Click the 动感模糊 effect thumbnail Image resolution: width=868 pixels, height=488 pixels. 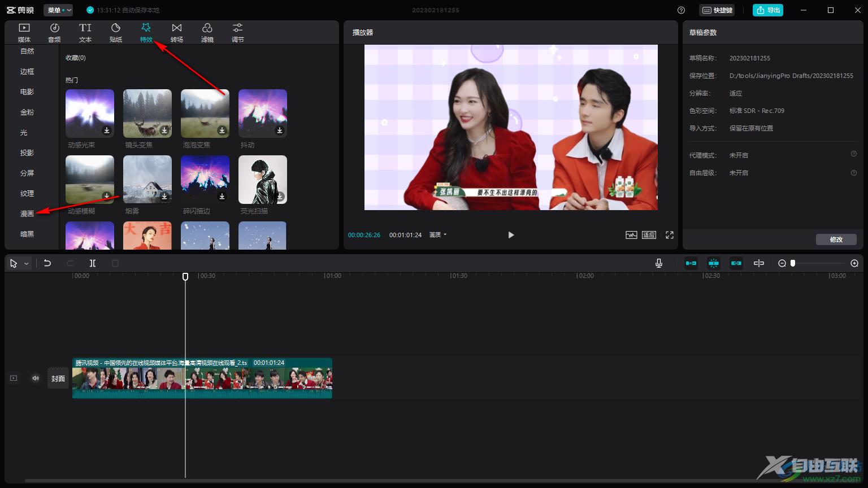pos(90,180)
